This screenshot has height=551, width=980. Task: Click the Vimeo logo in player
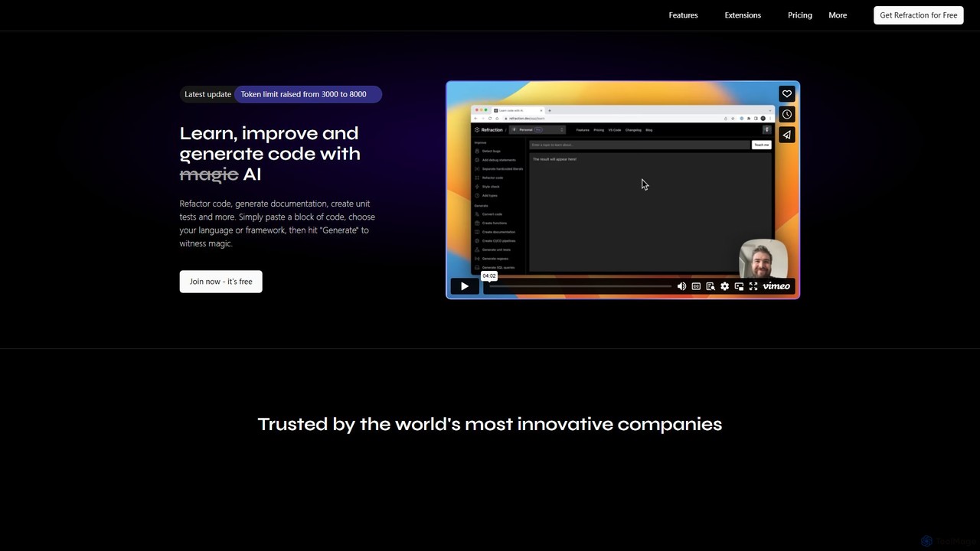(x=776, y=286)
